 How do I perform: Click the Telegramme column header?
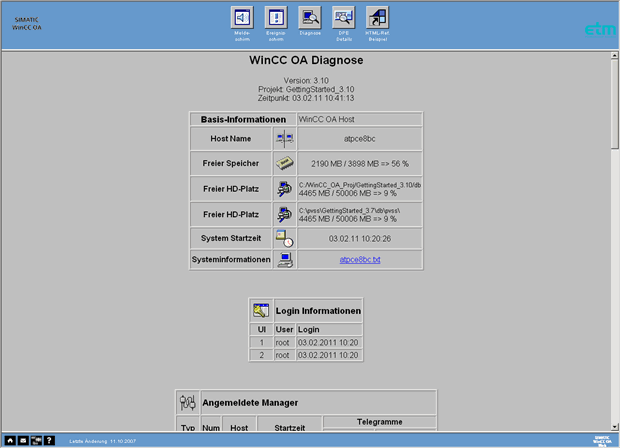(380, 422)
